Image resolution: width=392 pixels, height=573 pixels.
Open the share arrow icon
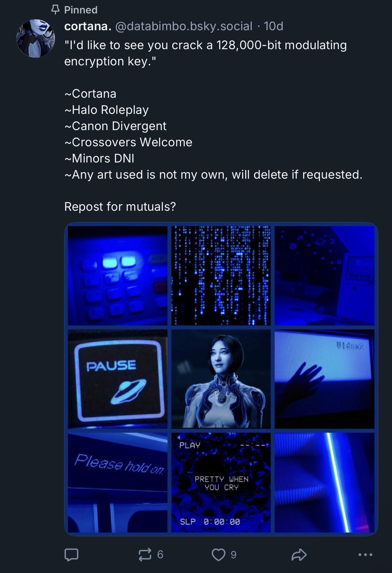click(x=299, y=555)
